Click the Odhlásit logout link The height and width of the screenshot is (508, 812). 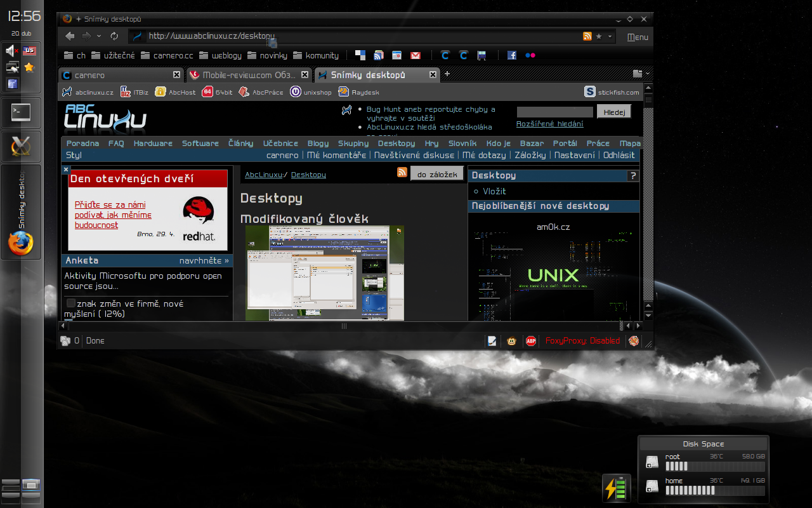coord(619,155)
